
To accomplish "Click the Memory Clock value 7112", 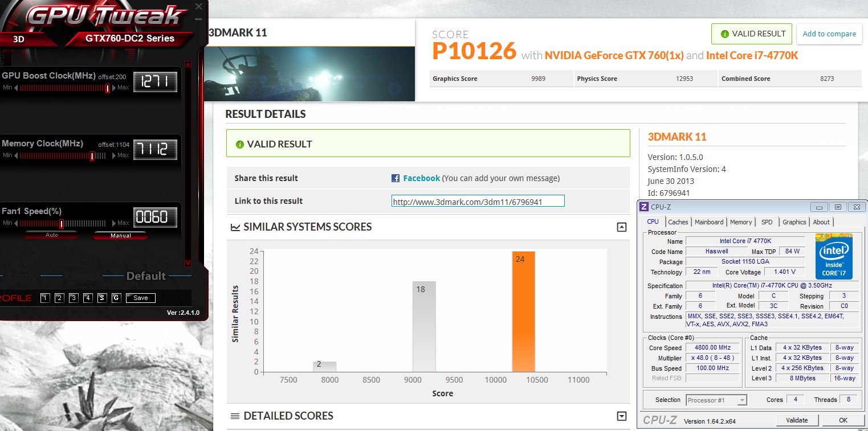I will [155, 150].
